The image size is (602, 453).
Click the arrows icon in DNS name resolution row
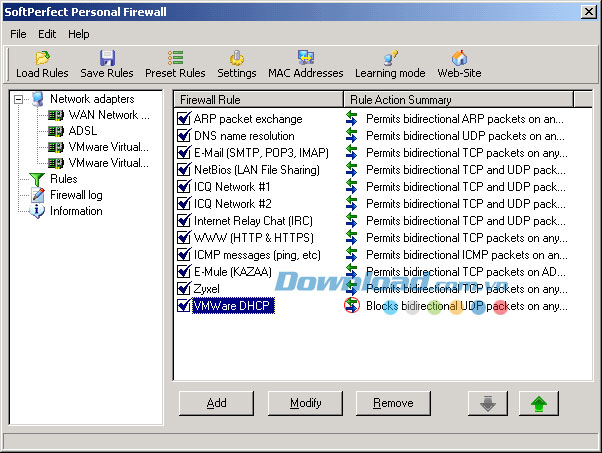[x=351, y=136]
